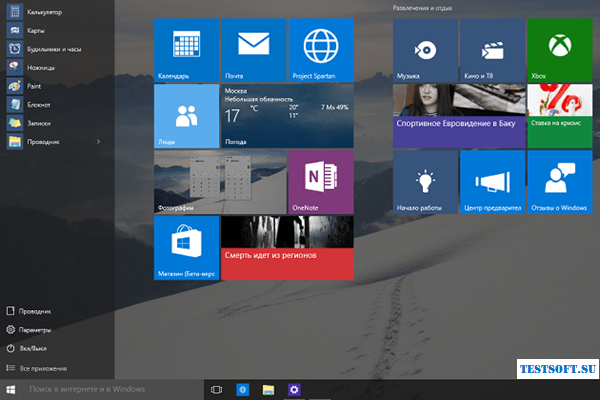The height and width of the screenshot is (400, 600).
Task: Launch Paint from the app list
Action: tap(15, 86)
